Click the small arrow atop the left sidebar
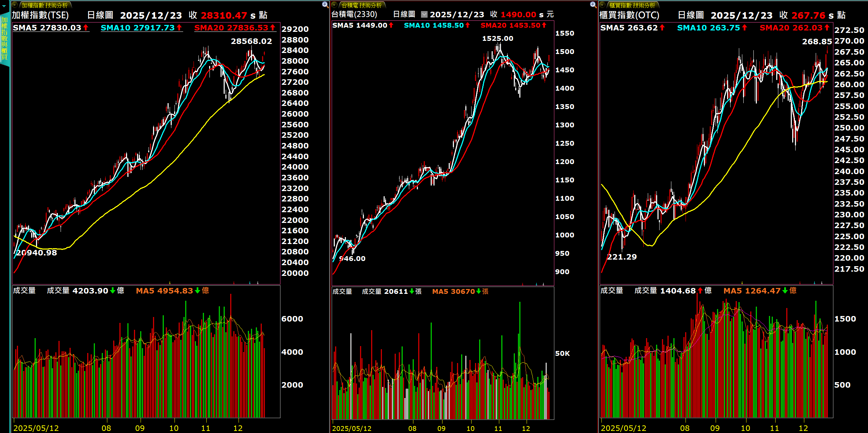Image resolution: width=868 pixels, height=433 pixels. pos(4,6)
